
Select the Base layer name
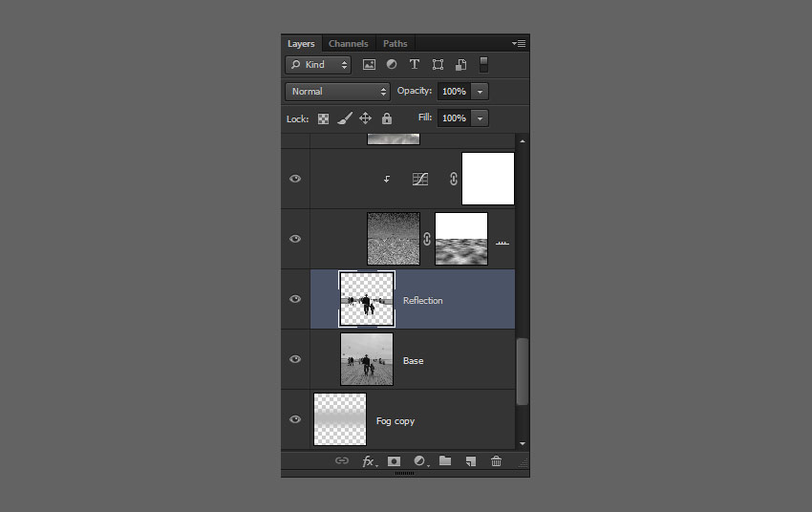tap(414, 360)
